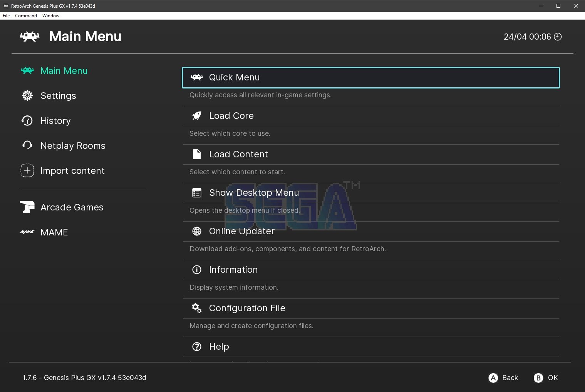
Task: Click the A Back button
Action: [503, 378]
